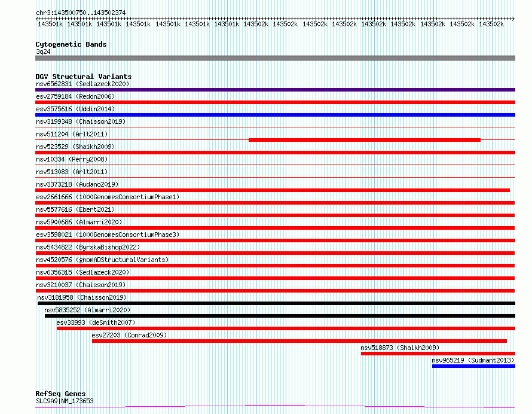This screenshot has width=532, height=414.
Task: Click the thin red nsv3199348 variant line
Action: point(275,127)
